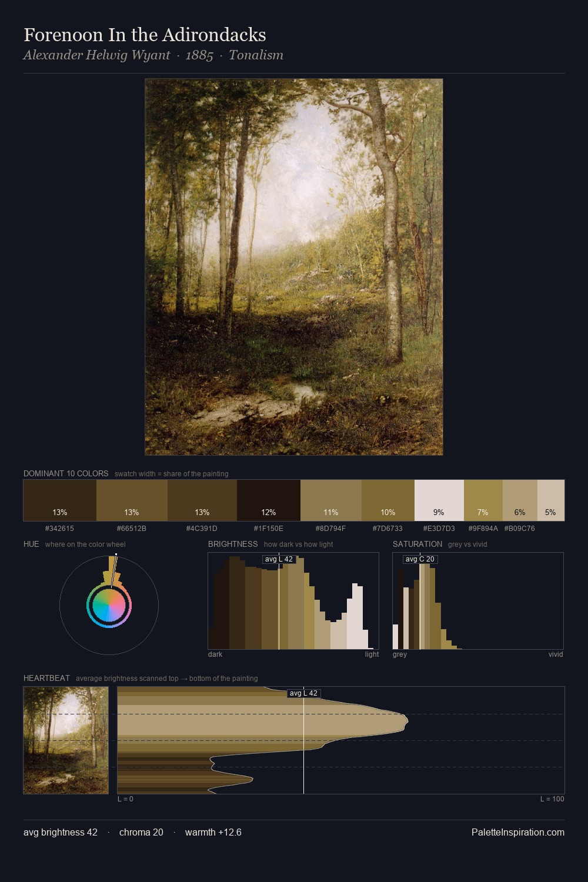Click the avg C 20 label
Image resolution: width=588 pixels, height=882 pixels.
420,559
